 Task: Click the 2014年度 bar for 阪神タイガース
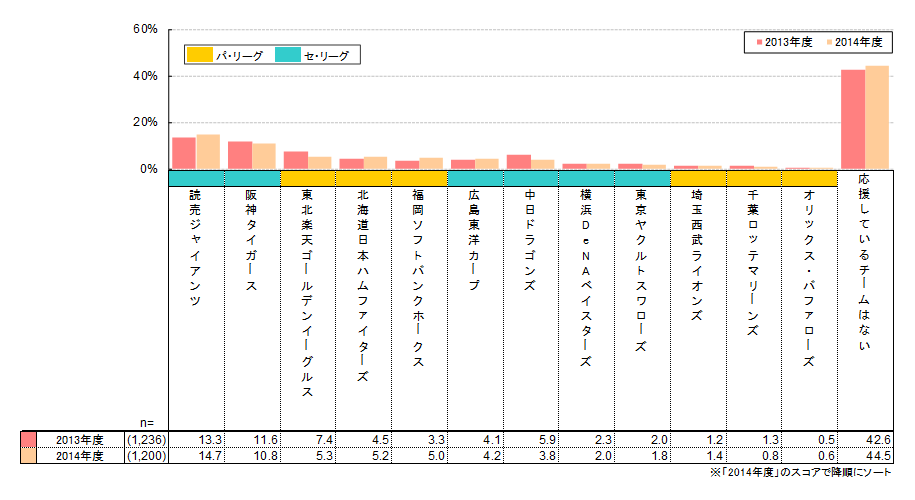click(x=264, y=156)
